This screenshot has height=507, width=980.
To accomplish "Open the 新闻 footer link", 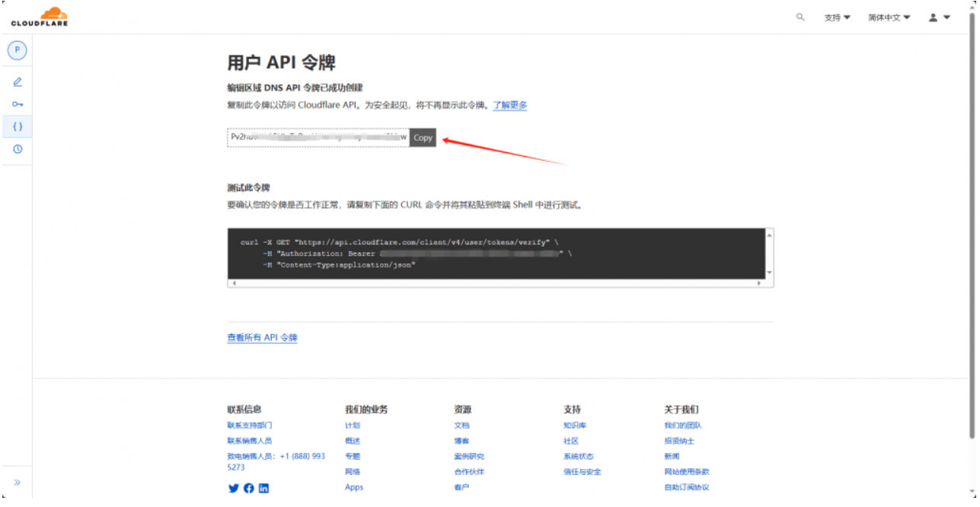I will (x=672, y=457).
